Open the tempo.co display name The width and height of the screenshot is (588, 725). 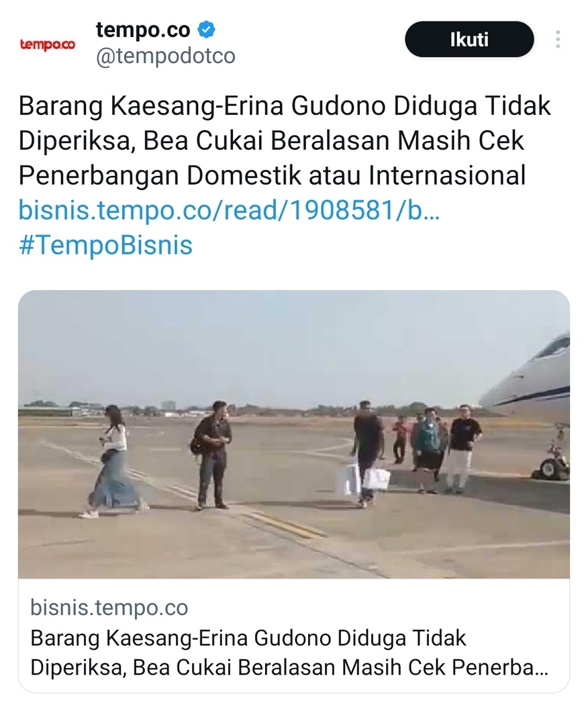point(143,30)
